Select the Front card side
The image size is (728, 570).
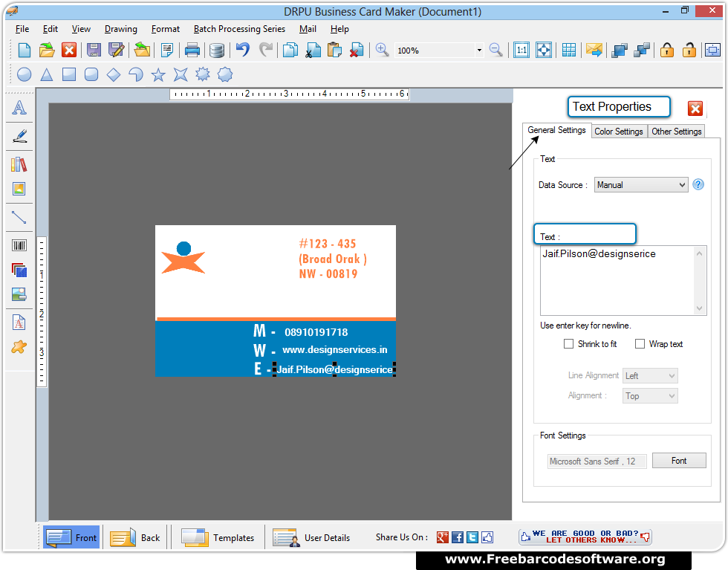pos(71,537)
